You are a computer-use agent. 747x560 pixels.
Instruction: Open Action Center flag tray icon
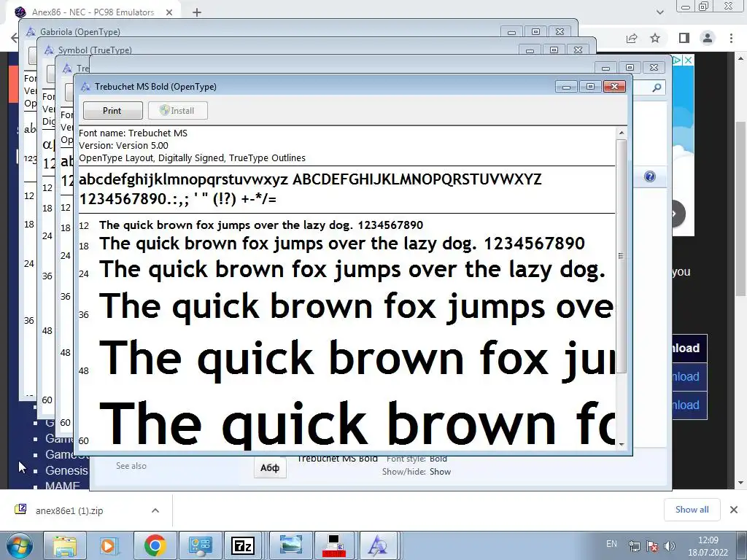[x=652, y=545]
